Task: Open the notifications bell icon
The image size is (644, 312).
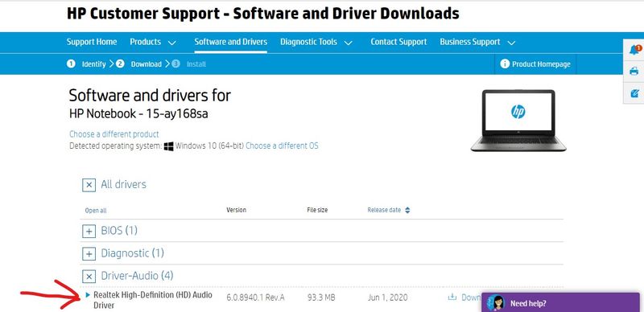Action: (634, 50)
